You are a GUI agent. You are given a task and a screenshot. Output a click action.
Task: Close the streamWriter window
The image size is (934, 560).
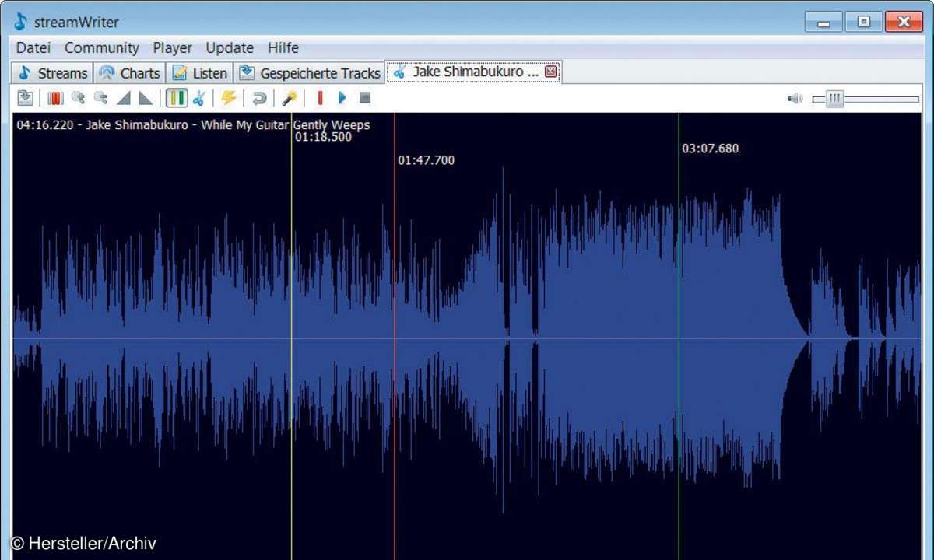904,22
